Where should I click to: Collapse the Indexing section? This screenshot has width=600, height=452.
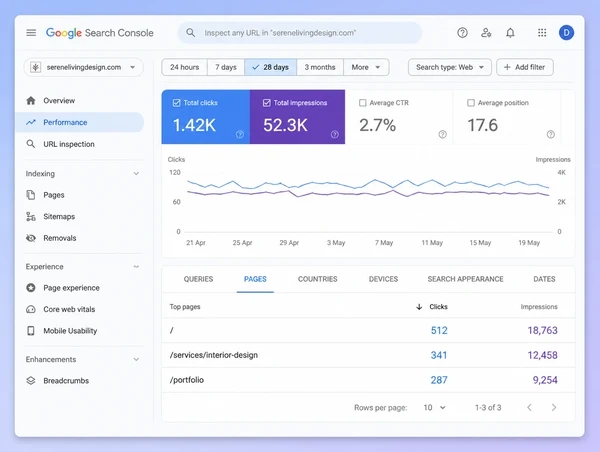[136, 174]
